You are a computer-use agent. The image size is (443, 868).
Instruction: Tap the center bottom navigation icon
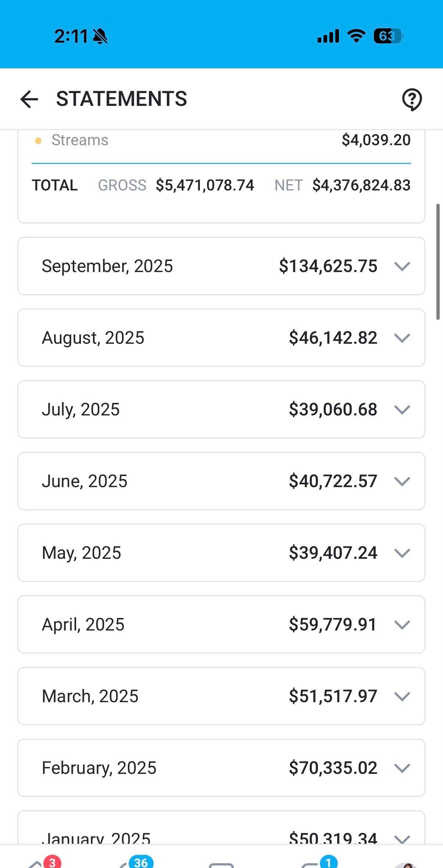pos(221,864)
